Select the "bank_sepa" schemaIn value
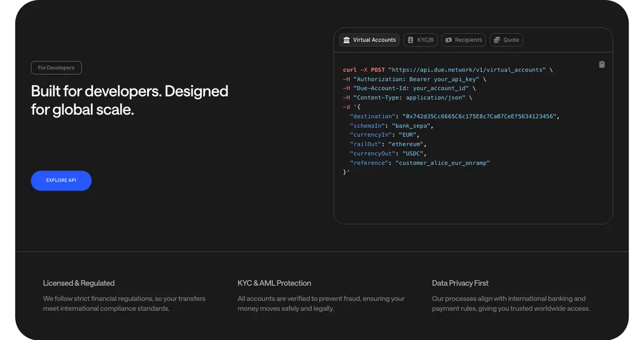The image size is (644, 340). 412,126
